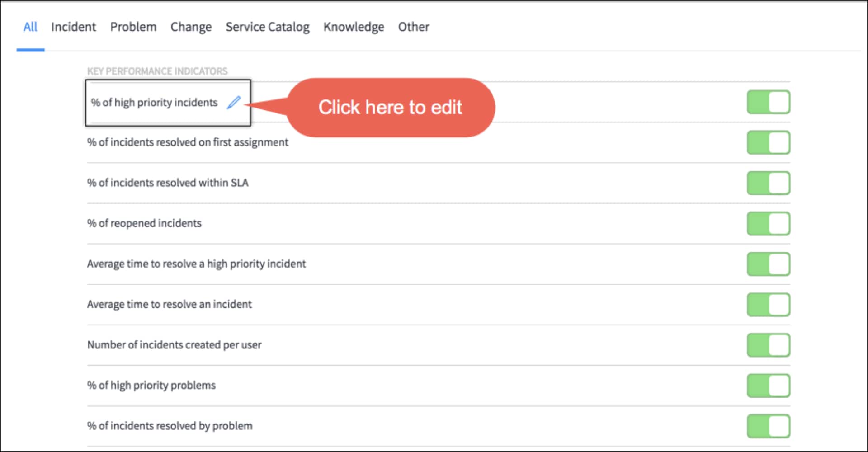The height and width of the screenshot is (452, 868).
Task: Switch off 'Average time to resolve a high priority incident'
Action: [768, 264]
